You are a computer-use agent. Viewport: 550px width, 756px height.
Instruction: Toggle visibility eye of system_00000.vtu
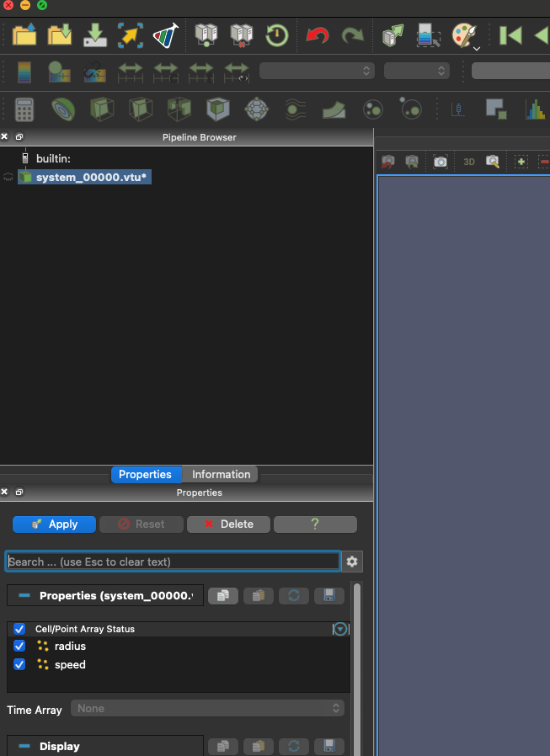[9, 178]
